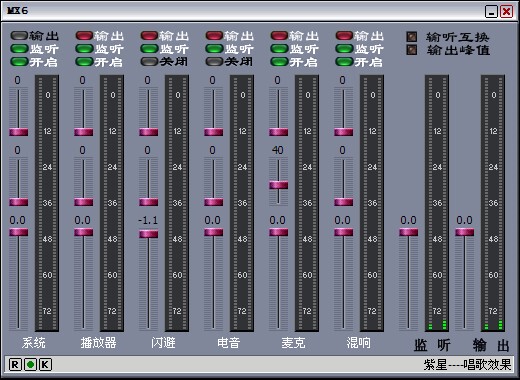Click the 监听 master level meter

pos(437,203)
